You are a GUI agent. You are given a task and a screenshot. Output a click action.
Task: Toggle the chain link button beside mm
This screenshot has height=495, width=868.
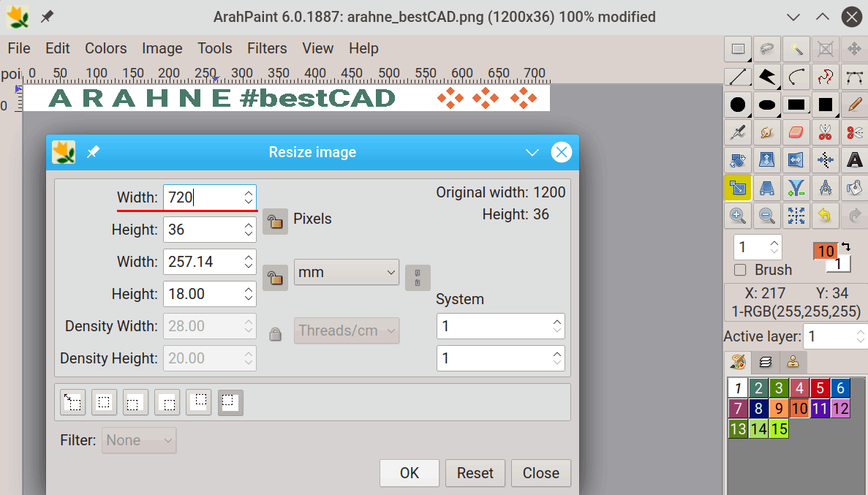418,277
